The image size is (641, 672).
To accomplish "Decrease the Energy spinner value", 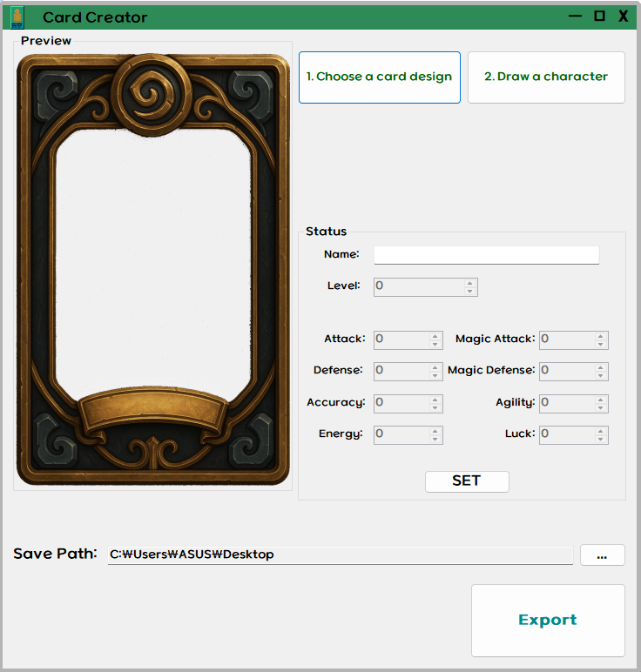I will pyautogui.click(x=435, y=439).
